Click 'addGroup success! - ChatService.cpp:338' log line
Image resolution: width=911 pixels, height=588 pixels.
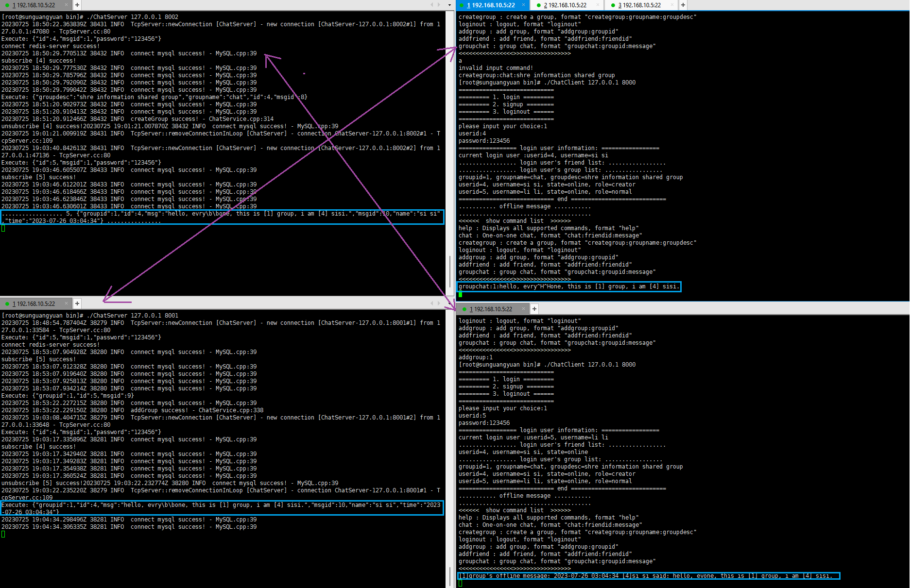pos(133,410)
